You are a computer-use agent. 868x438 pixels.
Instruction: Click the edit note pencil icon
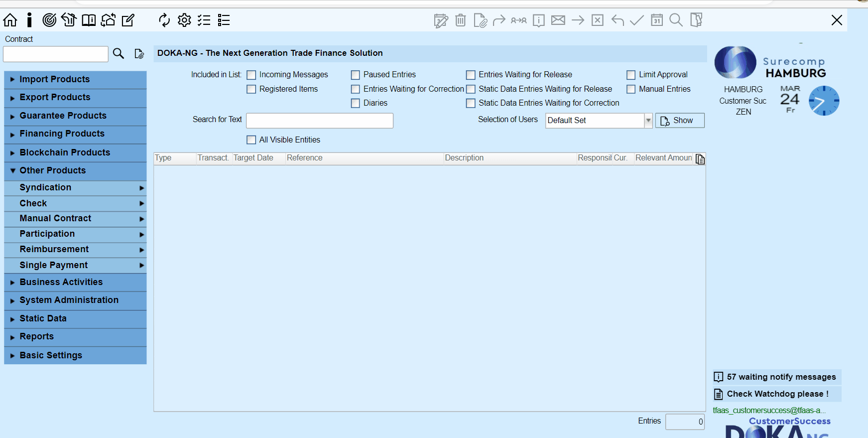(x=128, y=20)
